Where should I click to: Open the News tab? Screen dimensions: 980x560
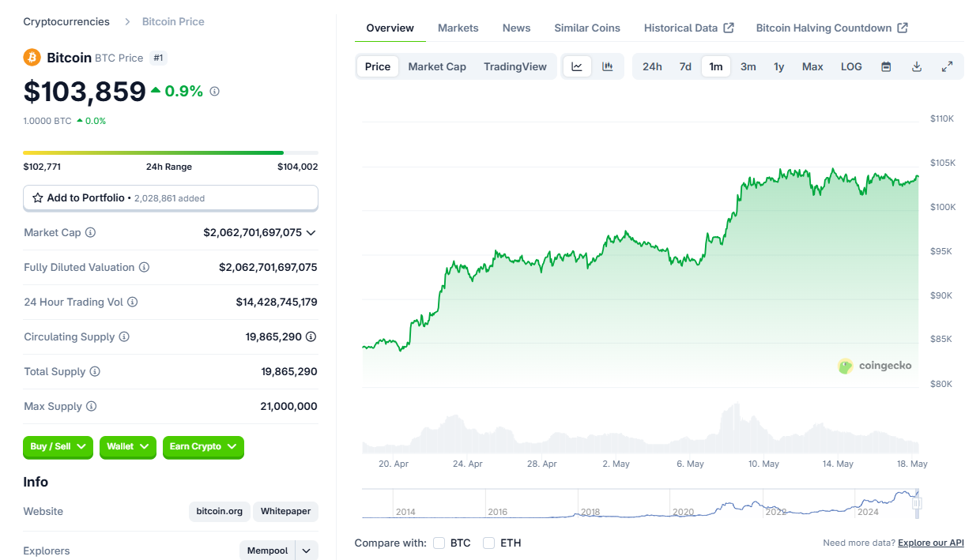click(517, 28)
